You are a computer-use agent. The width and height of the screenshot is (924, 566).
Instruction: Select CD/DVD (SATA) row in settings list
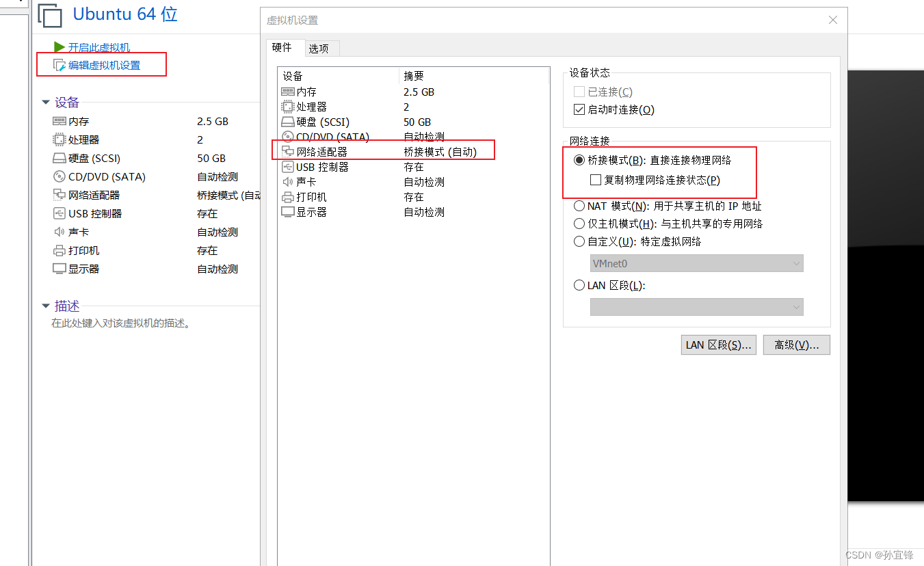point(414,137)
